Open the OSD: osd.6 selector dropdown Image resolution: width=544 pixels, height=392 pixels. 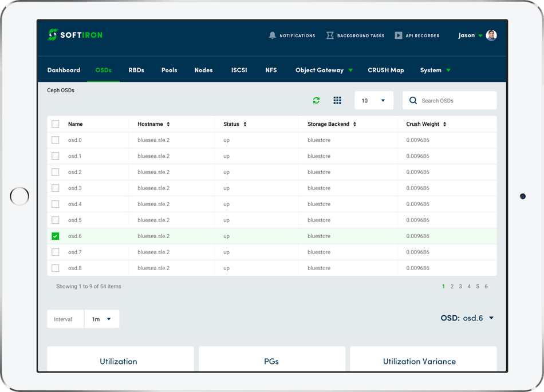[491, 318]
